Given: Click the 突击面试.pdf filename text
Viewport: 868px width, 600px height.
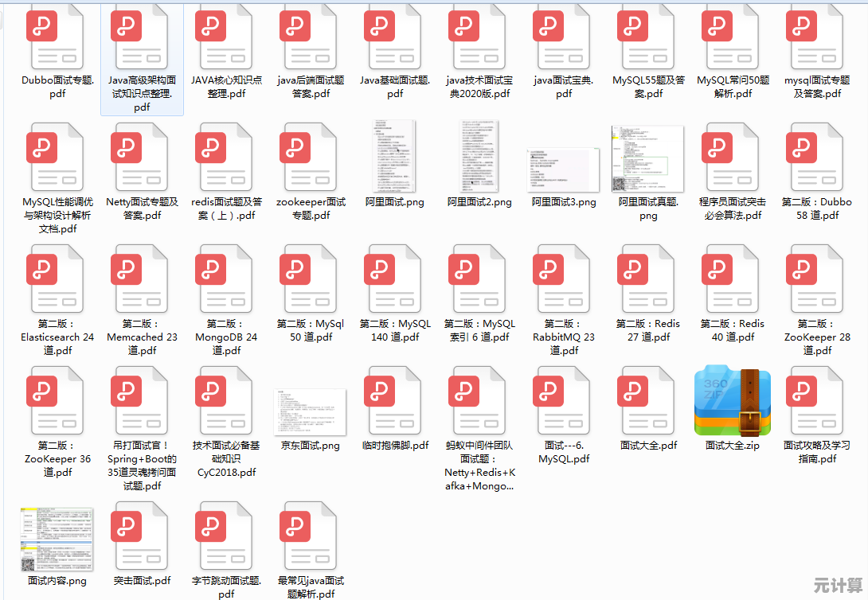Looking at the screenshot, I should [142, 581].
